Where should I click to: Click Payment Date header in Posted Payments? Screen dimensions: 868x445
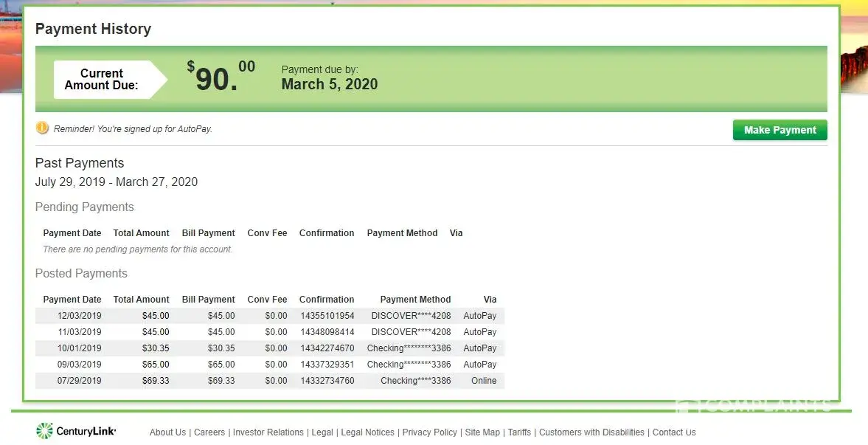72,300
